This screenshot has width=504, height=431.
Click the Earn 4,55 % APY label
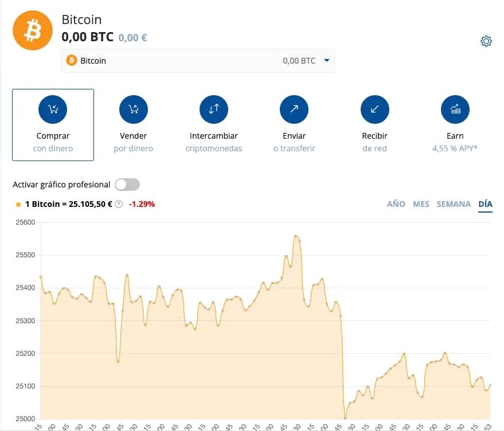coord(455,142)
